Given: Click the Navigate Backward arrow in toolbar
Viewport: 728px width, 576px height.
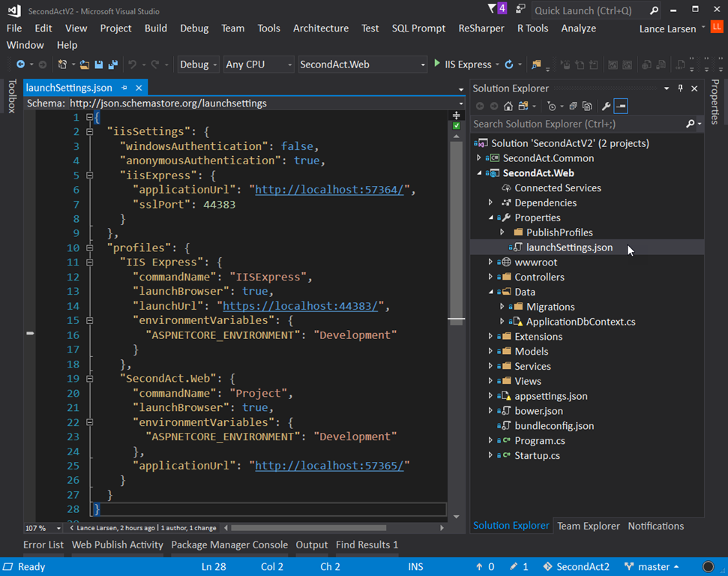Looking at the screenshot, I should click(x=20, y=64).
